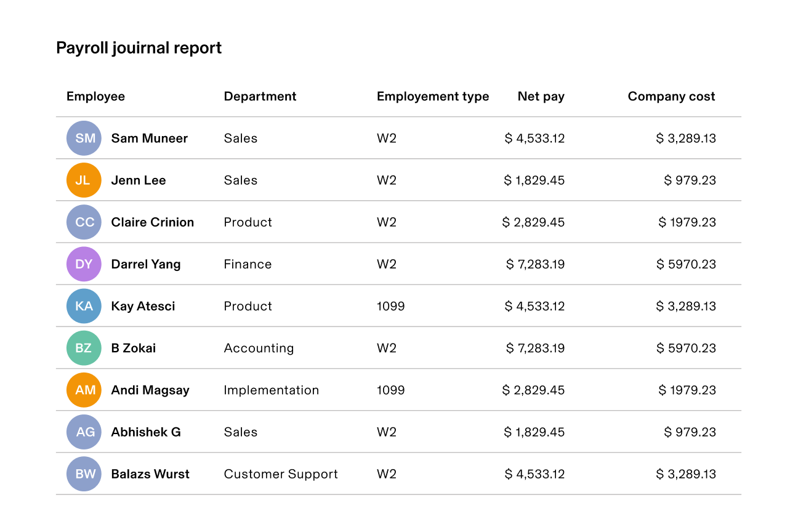The image size is (798, 532).
Task: Select Darrel Yang's W2 employment type
Action: point(387,264)
